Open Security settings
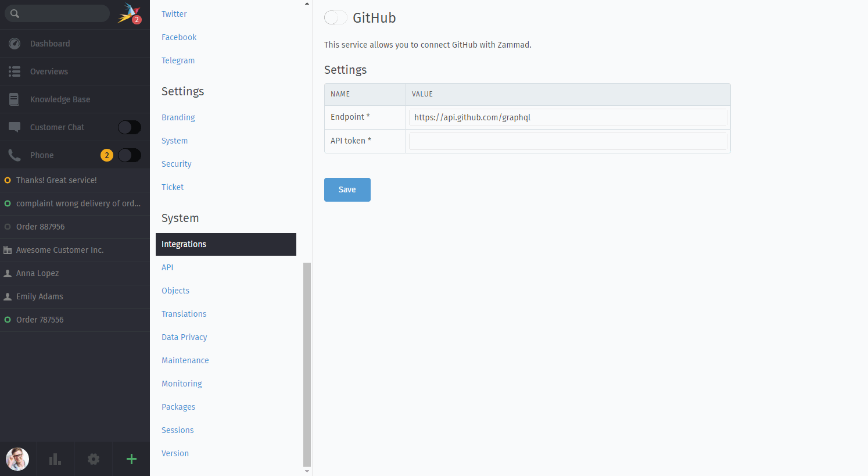Viewport: 868px width, 476px height. point(177,164)
